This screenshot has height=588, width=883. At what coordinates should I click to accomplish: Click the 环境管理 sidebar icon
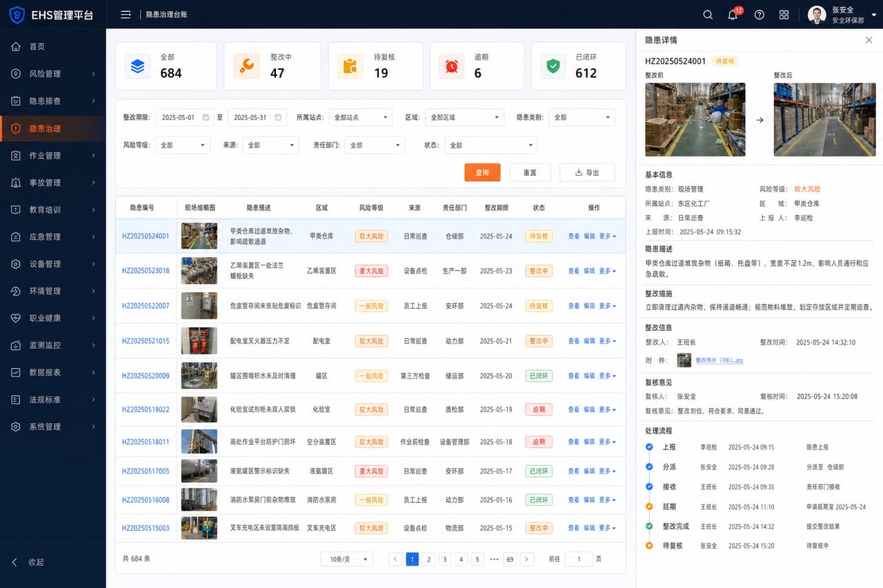pyautogui.click(x=16, y=291)
